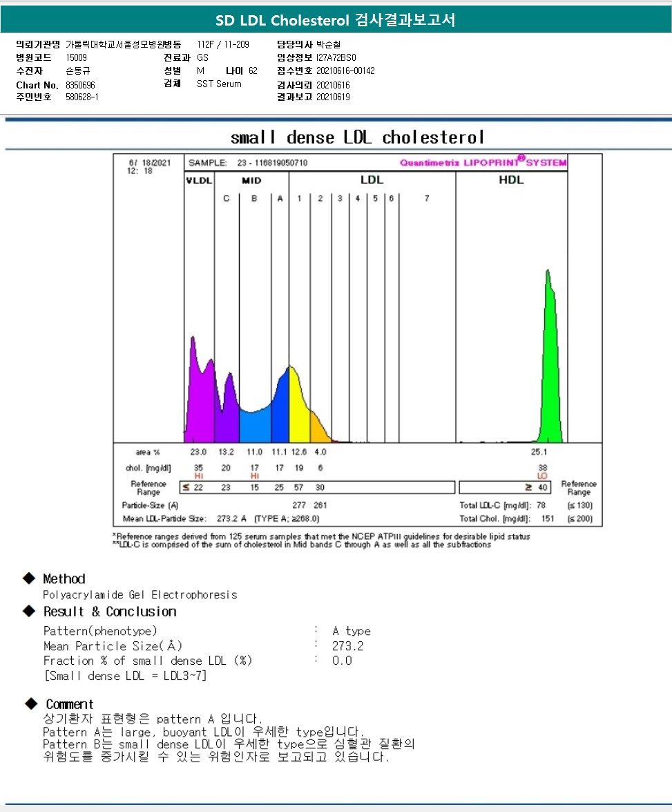Click Chart No. value '8350696'

[x=80, y=85]
